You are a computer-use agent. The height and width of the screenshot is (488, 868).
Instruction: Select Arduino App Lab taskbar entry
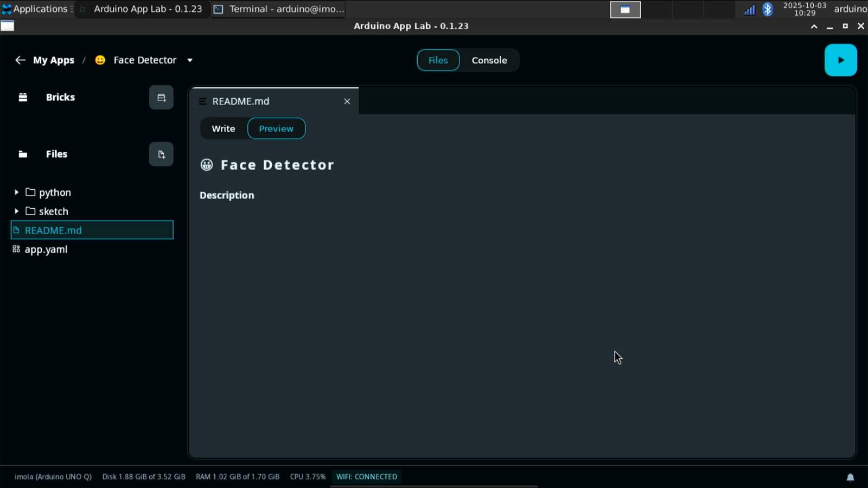pos(142,9)
